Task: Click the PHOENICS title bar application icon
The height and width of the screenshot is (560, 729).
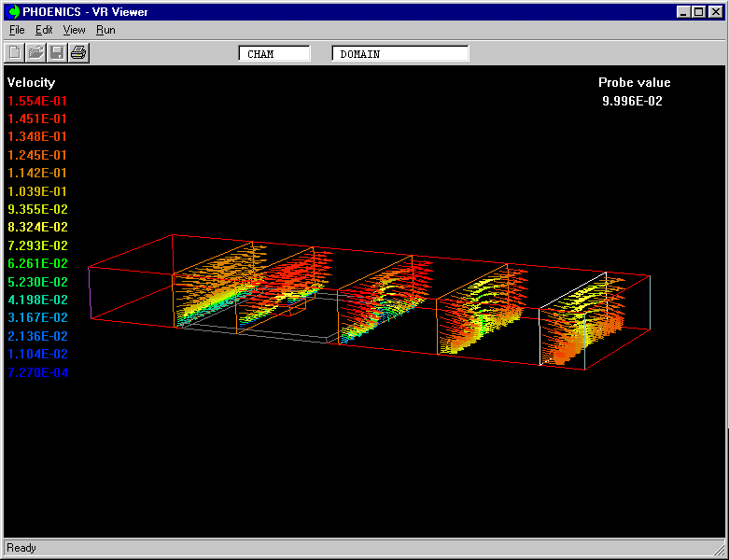Action: pyautogui.click(x=13, y=12)
